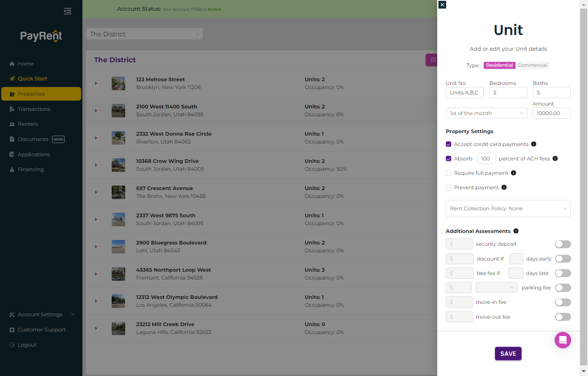
Task: Open the chat support bubble icon
Action: [x=562, y=340]
